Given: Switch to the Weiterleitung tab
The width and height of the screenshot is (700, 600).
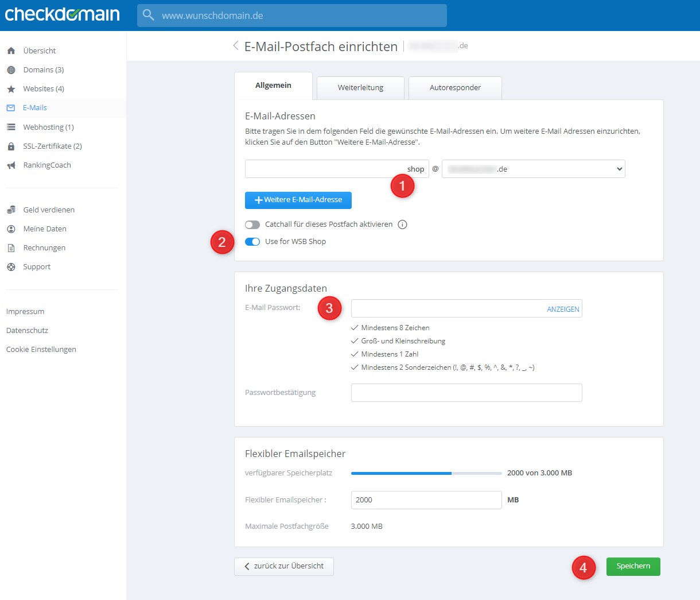Looking at the screenshot, I should pos(360,88).
